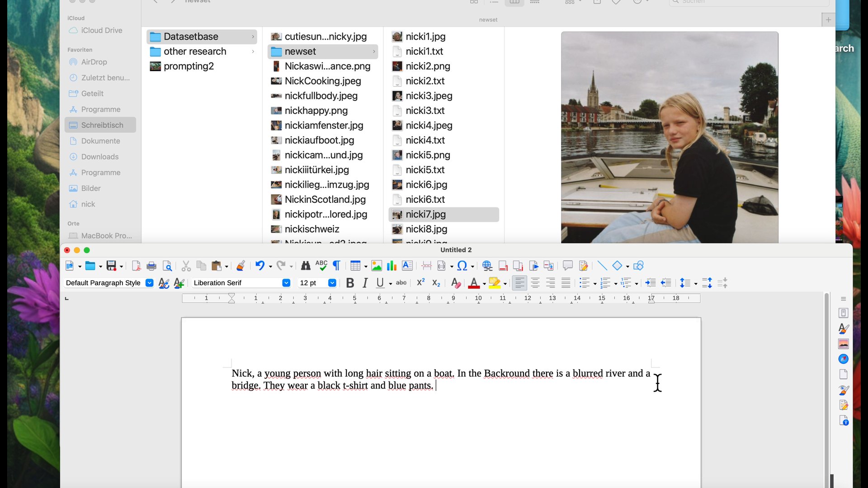
Task: Click the Decrease Indent icon
Action: coord(666,283)
